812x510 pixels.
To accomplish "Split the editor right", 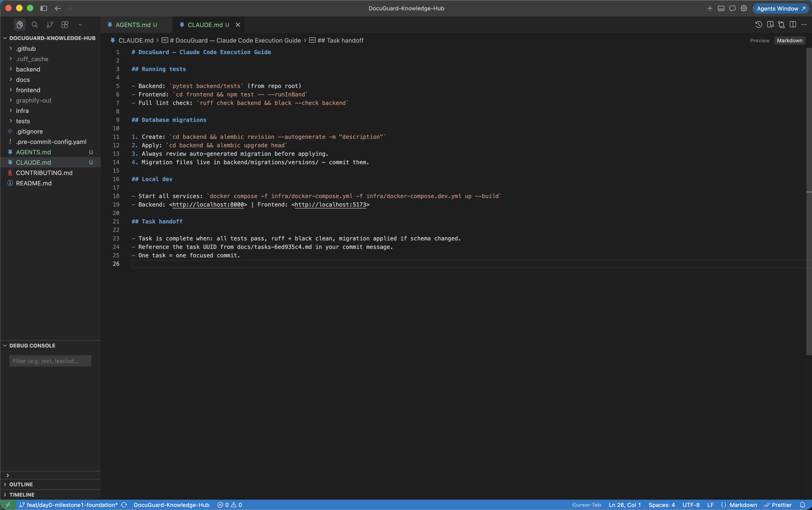I will (793, 25).
